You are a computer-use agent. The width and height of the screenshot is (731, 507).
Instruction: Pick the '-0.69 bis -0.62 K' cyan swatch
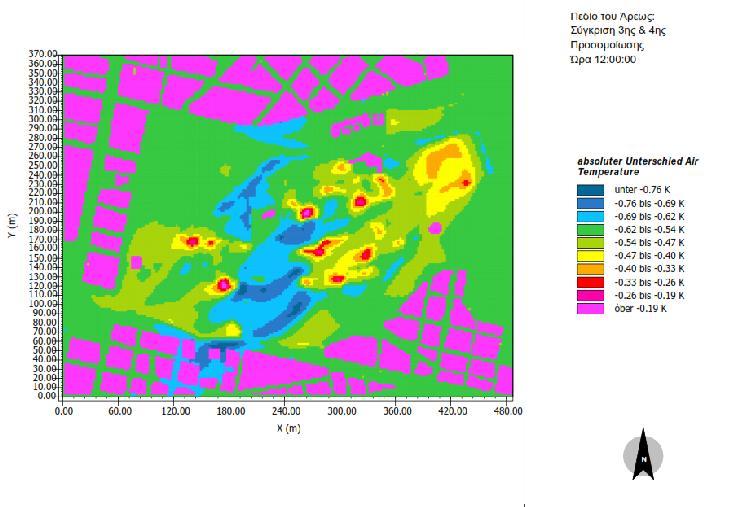pyautogui.click(x=590, y=217)
